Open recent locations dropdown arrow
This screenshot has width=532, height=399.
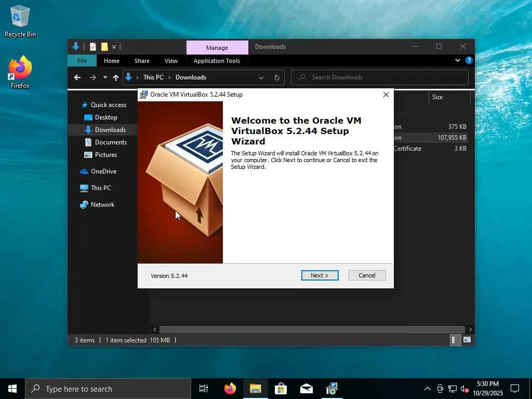tap(105, 77)
